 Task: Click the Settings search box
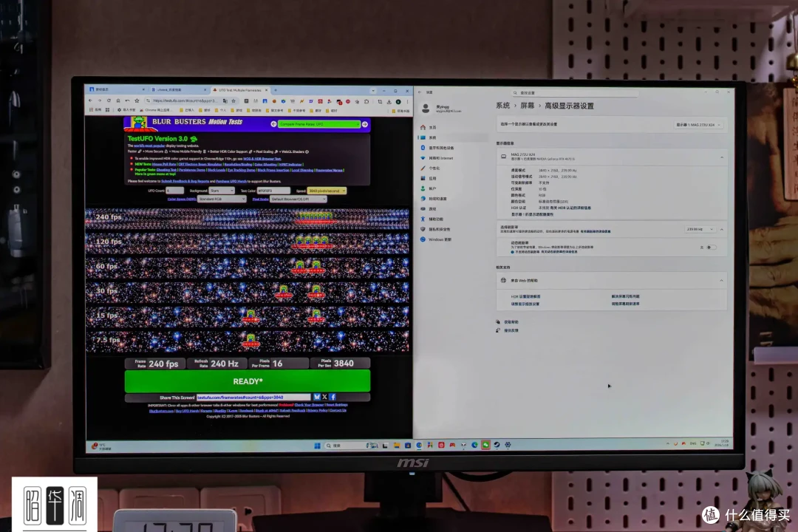[x=574, y=93]
